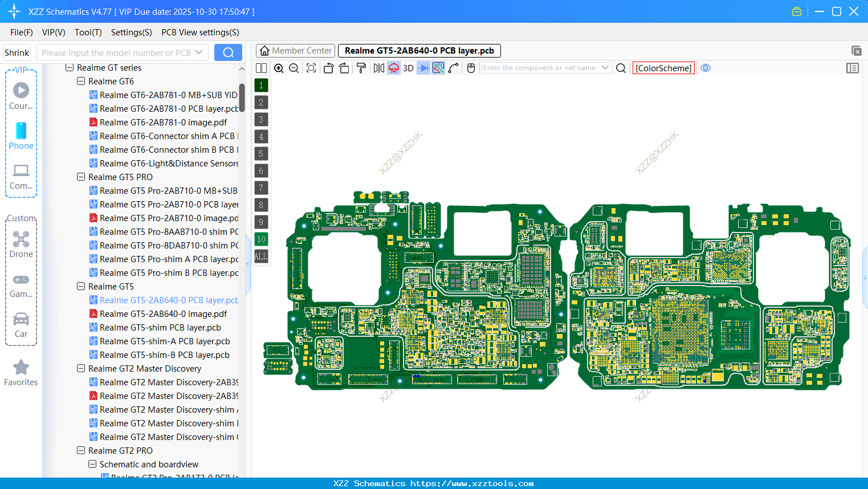This screenshot has height=489, width=868.
Task: Click the mirror flip board icon
Action: 378,68
